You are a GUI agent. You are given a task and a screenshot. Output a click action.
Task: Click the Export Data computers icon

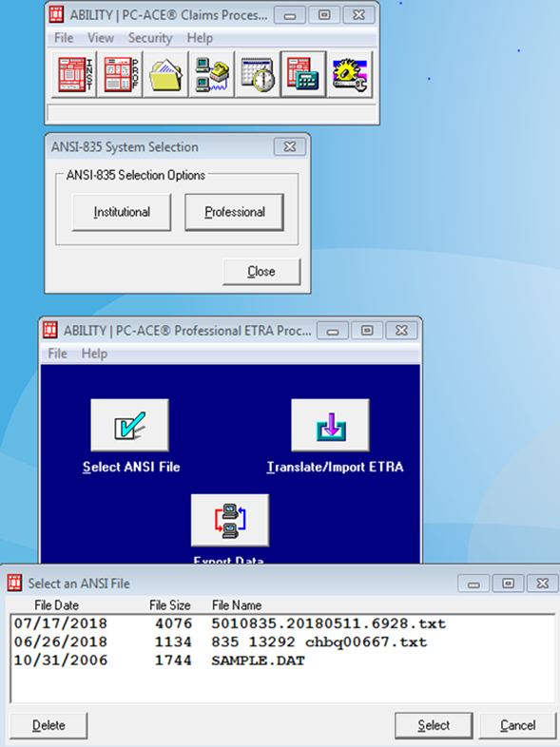[x=230, y=520]
